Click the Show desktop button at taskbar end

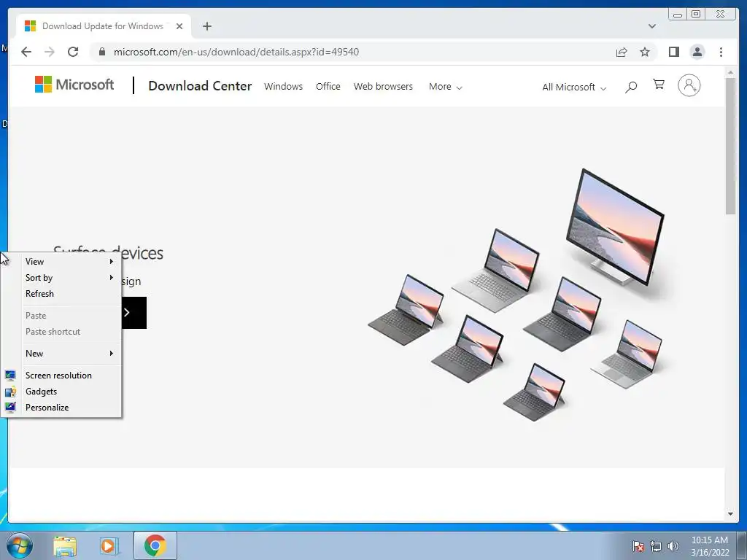pos(742,546)
